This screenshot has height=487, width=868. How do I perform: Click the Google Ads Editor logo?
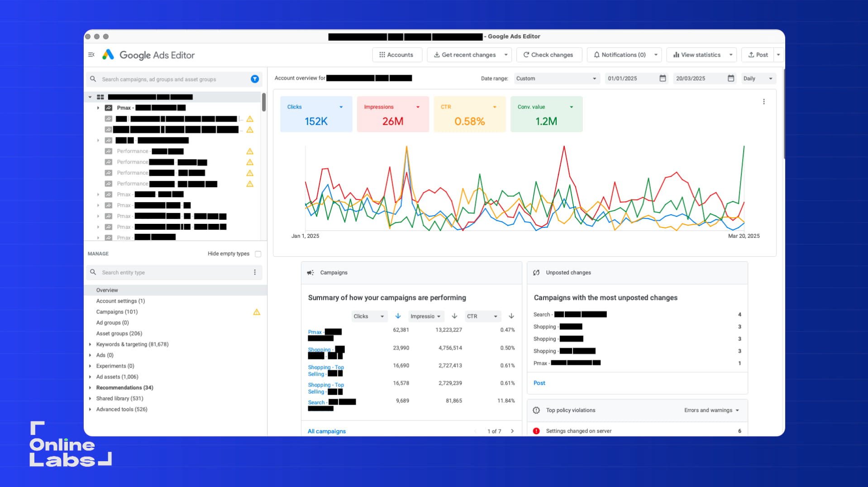pyautogui.click(x=149, y=55)
